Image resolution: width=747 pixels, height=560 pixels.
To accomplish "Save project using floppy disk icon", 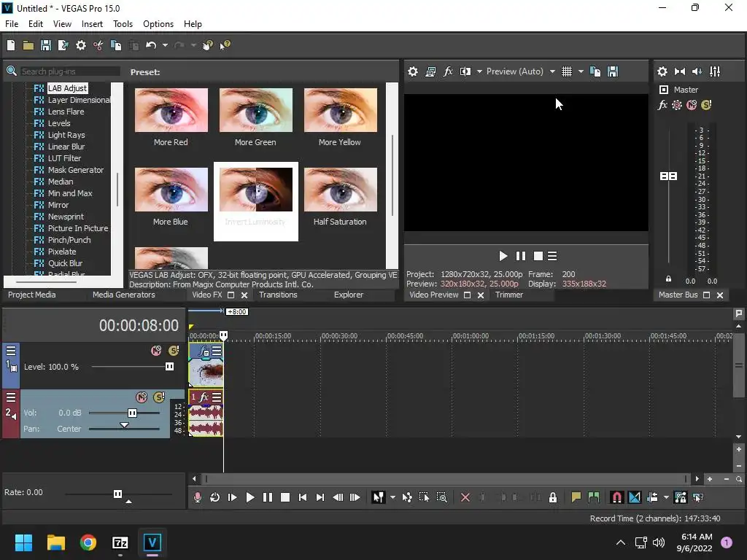I will click(x=46, y=45).
